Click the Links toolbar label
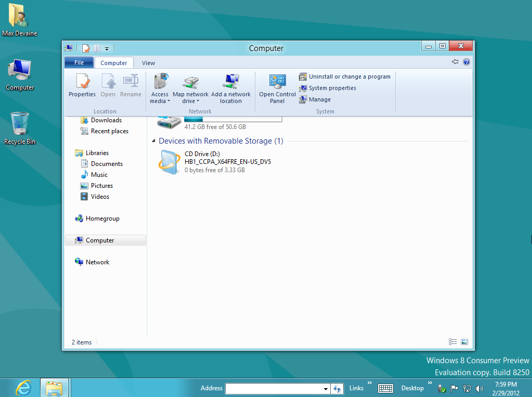This screenshot has width=532, height=397. [356, 388]
